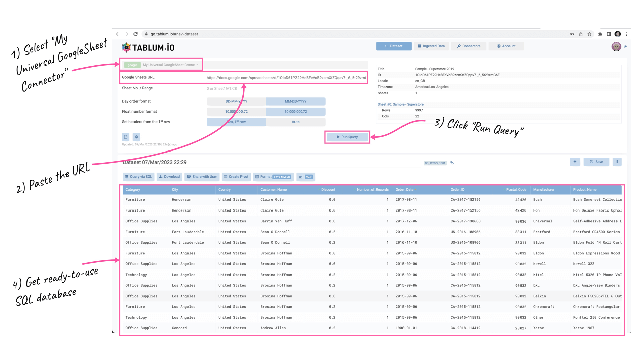Click Create Pivot button
Screen dimensions: 644x362
pos(236,177)
